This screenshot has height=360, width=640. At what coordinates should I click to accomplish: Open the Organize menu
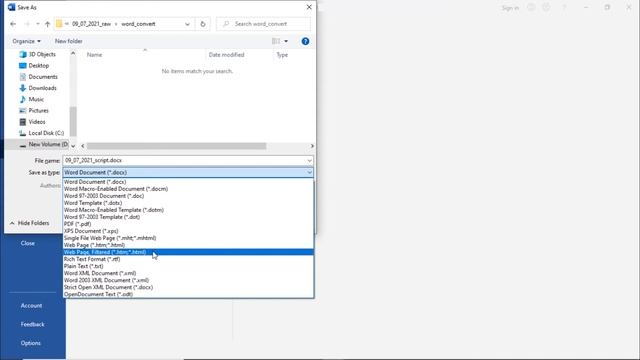coord(27,41)
